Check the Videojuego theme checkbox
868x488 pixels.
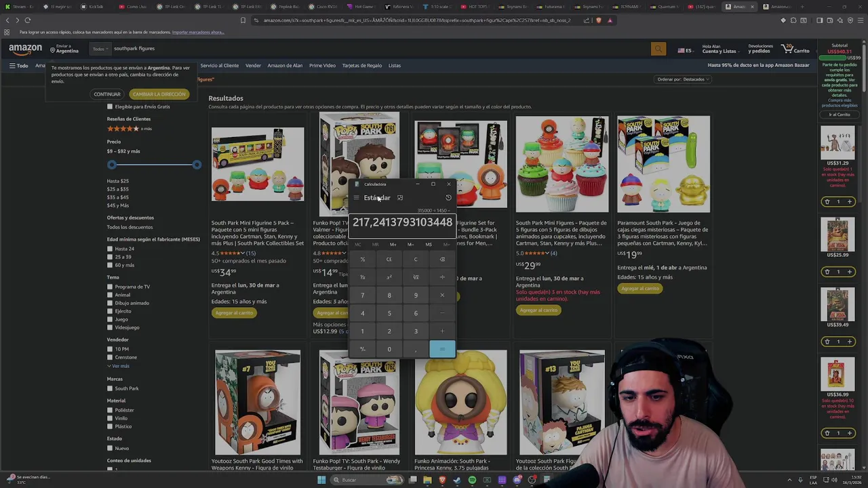tap(110, 327)
